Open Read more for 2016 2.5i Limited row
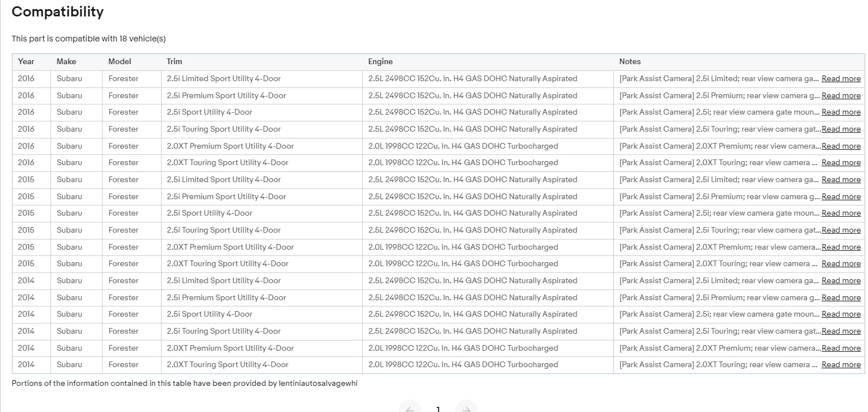 tap(841, 79)
